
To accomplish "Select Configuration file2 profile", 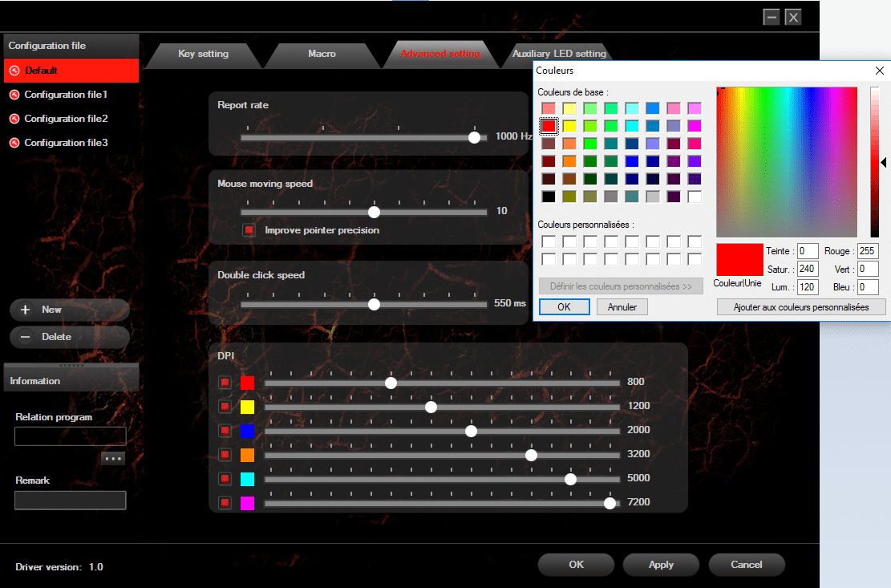I will pos(66,119).
